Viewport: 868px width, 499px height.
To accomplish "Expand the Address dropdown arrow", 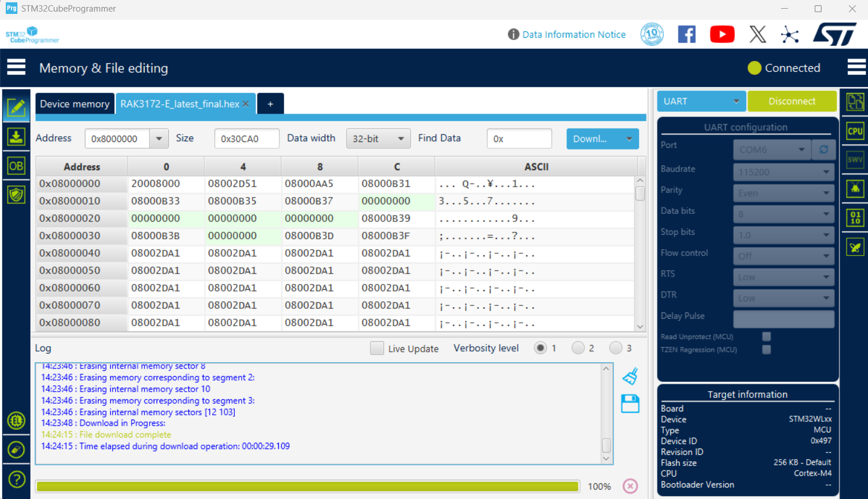I will [159, 139].
